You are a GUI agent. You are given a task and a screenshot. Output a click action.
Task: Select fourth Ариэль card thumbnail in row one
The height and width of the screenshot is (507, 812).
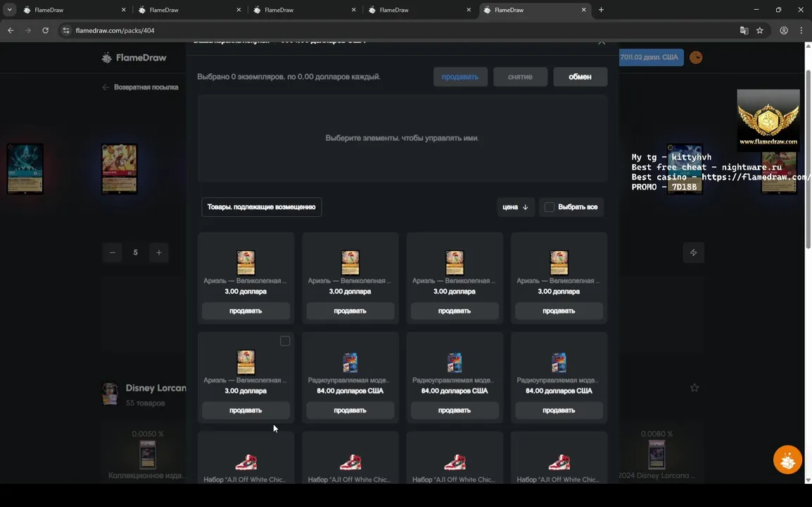coord(559,263)
